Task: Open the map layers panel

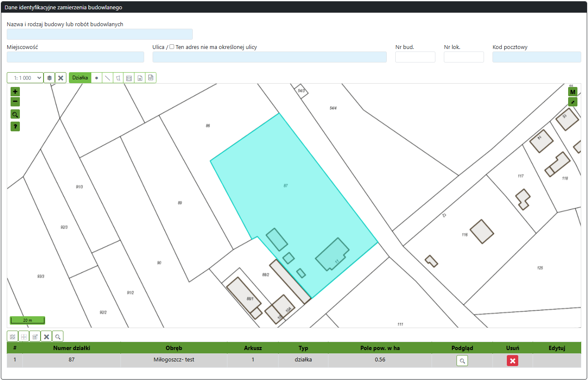Action: [49, 78]
